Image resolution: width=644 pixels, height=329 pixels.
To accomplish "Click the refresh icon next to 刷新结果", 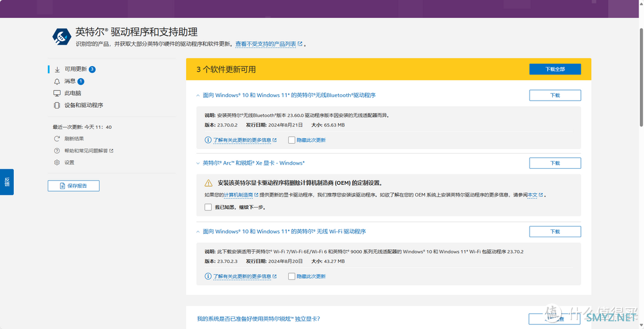I will pos(57,138).
